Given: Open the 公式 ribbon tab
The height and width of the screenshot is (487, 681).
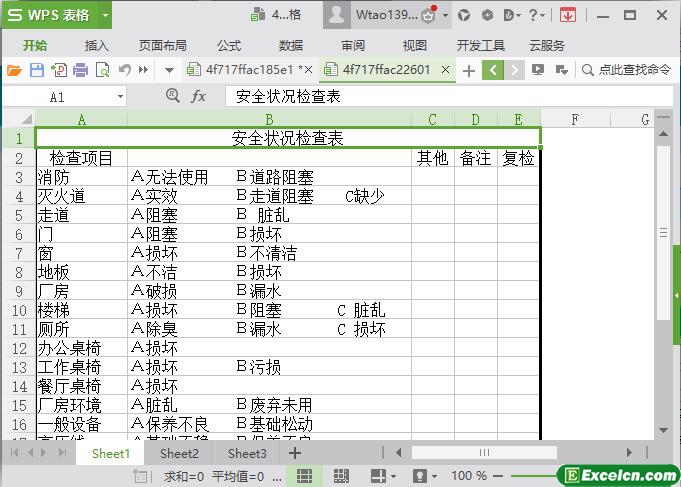Looking at the screenshot, I should tap(229, 45).
